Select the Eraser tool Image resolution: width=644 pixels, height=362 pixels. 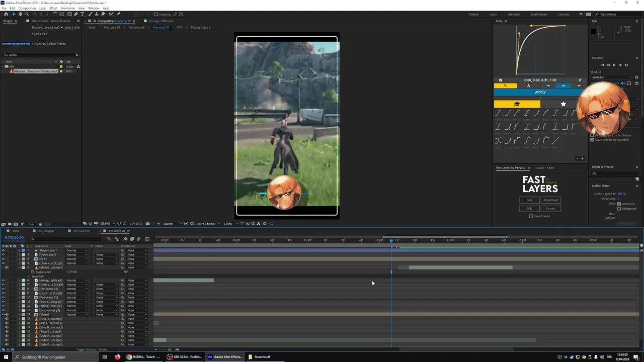[x=103, y=14]
